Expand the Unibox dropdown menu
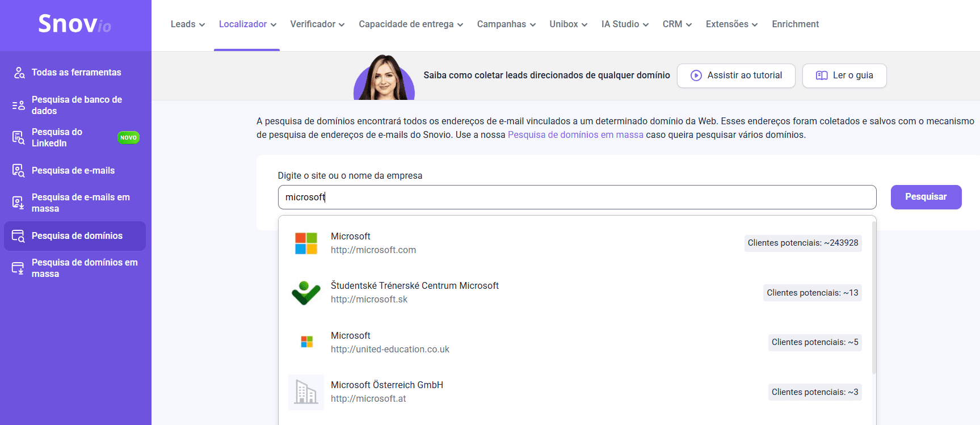Image resolution: width=980 pixels, height=425 pixels. pyautogui.click(x=569, y=24)
